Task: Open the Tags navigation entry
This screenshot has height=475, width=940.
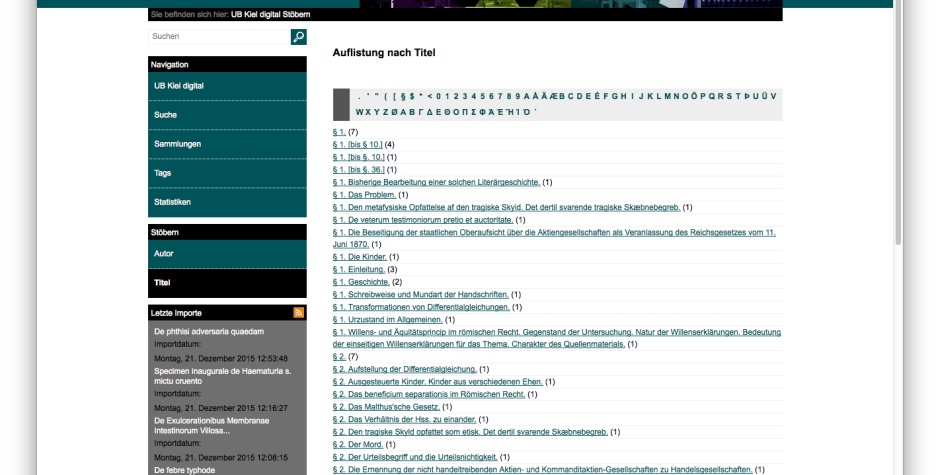Action: click(x=227, y=173)
